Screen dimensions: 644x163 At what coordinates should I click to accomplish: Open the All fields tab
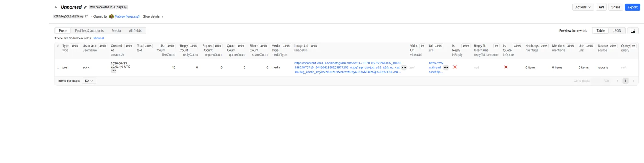click(x=135, y=31)
